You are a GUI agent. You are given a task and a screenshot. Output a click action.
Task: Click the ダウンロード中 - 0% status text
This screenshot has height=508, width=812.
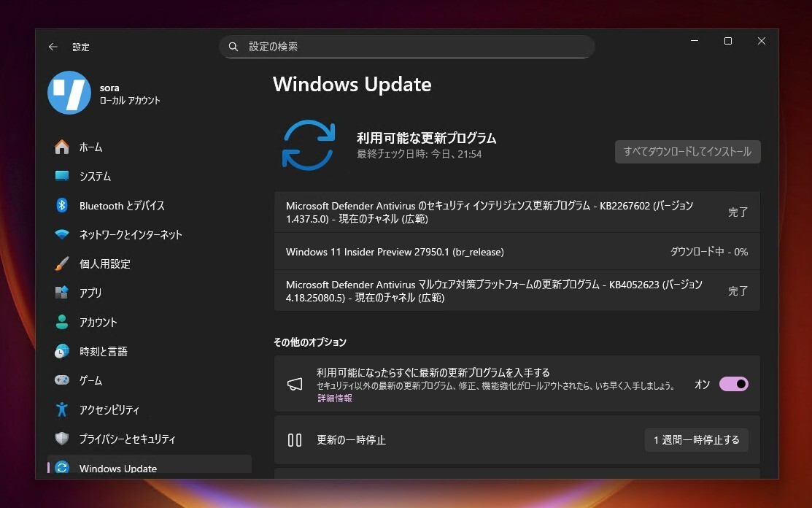coord(709,252)
